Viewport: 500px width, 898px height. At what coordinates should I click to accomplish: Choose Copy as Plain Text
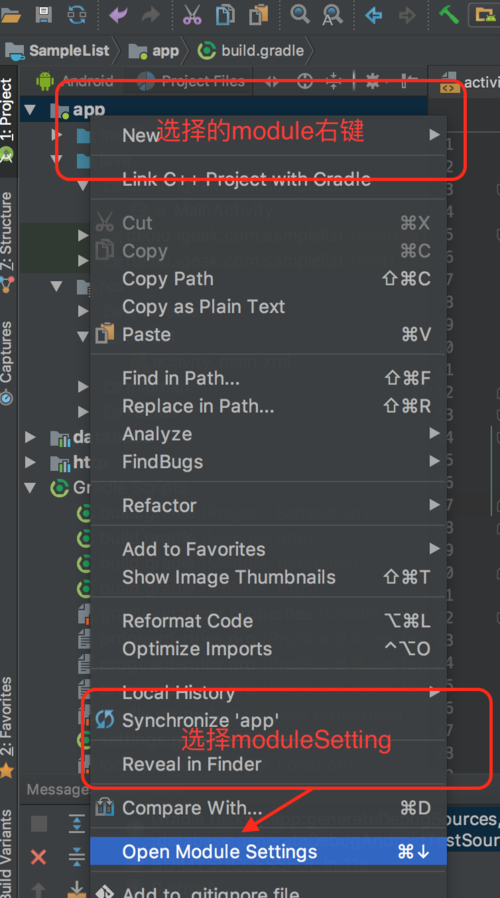coord(268,306)
